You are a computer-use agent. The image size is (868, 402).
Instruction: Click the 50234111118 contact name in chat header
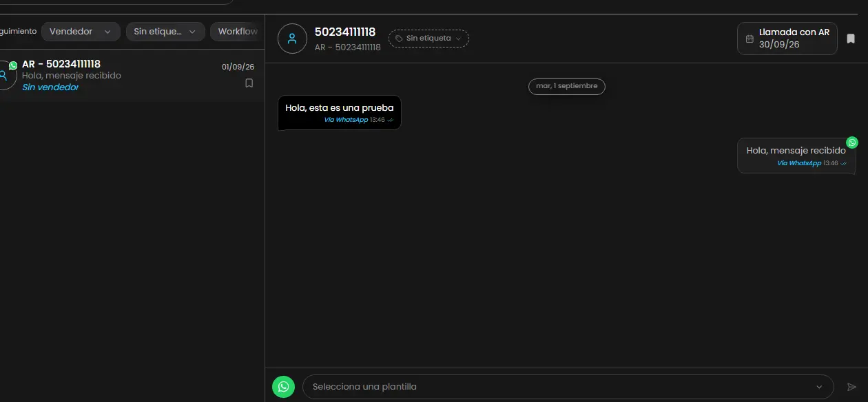(345, 32)
